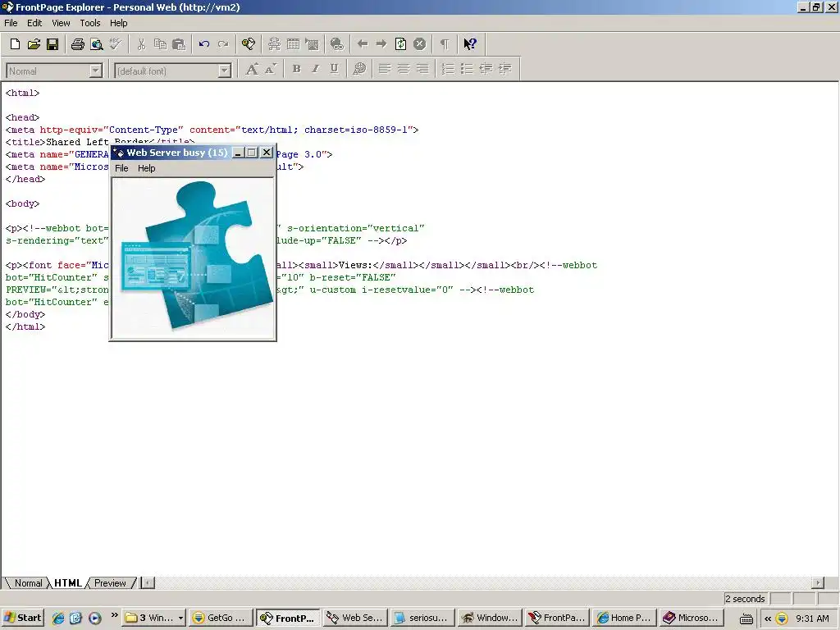
Task: Click the Refresh page icon
Action: 400,44
